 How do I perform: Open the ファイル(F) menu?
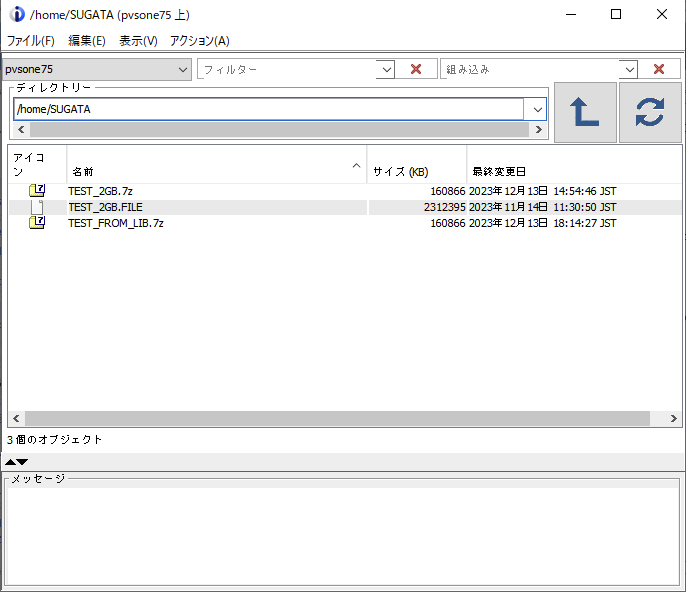(31, 41)
